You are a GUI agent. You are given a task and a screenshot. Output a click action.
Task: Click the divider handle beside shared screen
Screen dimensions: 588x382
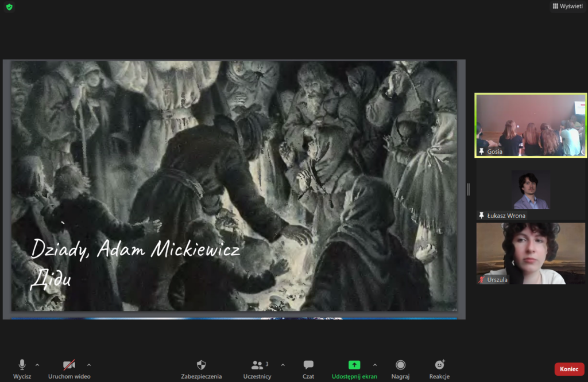pyautogui.click(x=469, y=189)
